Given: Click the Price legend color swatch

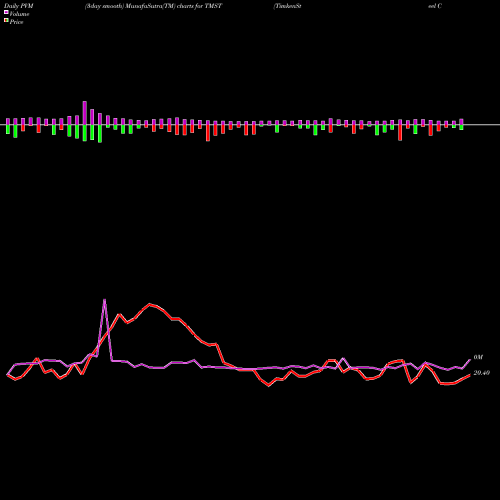Looking at the screenshot, I should click(x=6, y=20).
